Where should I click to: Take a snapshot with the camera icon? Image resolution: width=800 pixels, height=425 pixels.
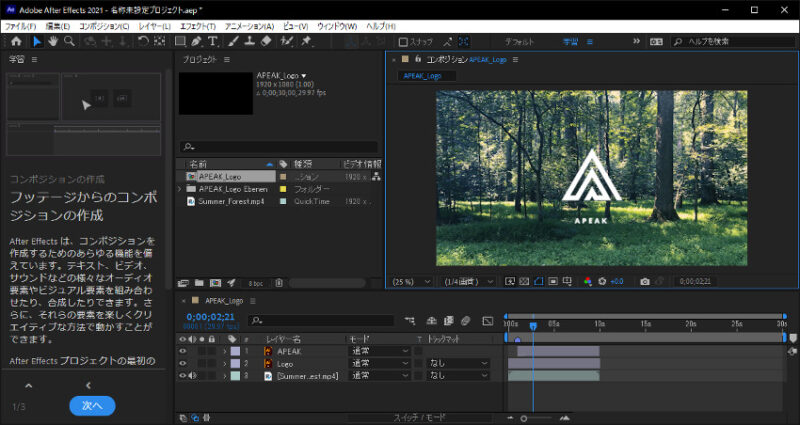(645, 282)
